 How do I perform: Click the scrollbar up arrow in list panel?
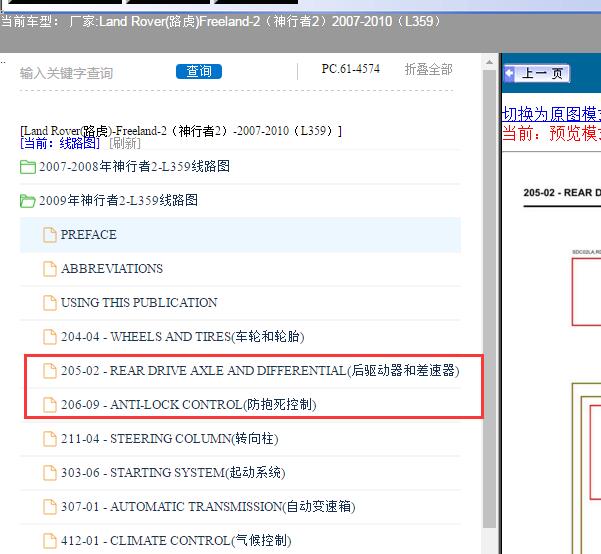[x=489, y=62]
